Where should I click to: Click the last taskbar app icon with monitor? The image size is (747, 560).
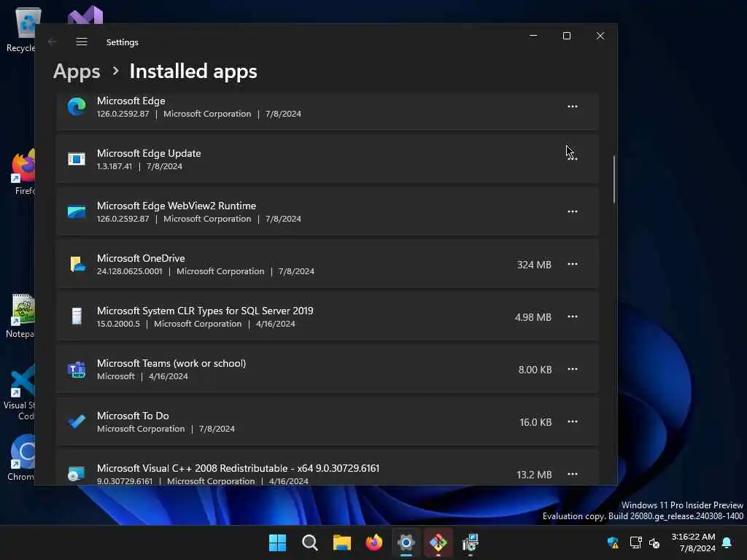click(x=471, y=542)
